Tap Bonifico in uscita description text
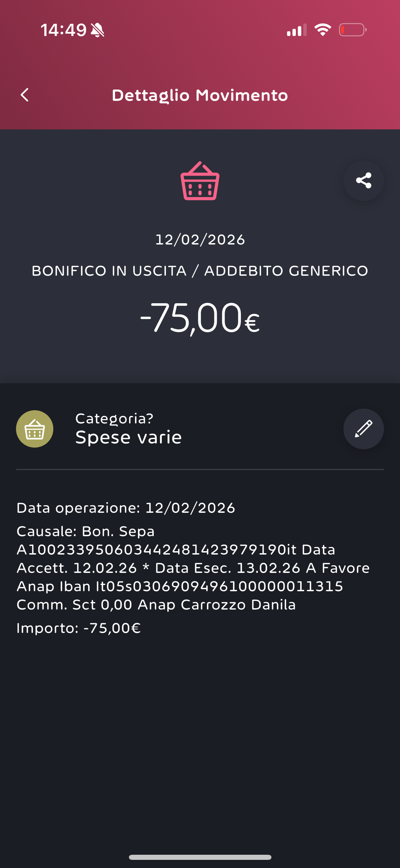Image resolution: width=400 pixels, height=868 pixels. [200, 271]
